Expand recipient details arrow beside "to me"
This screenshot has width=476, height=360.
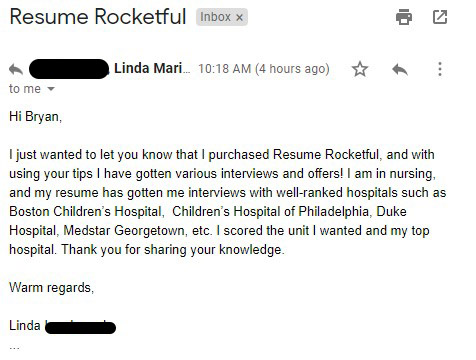[51, 89]
